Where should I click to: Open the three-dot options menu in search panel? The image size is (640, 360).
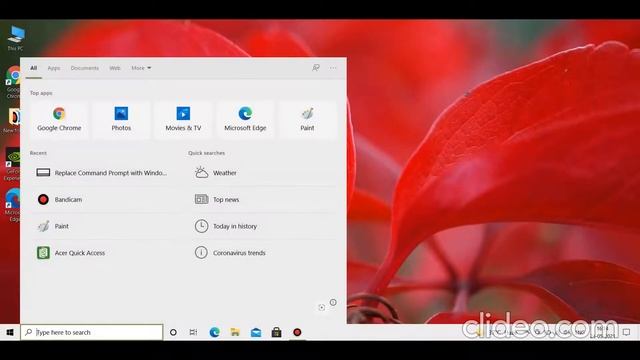pos(333,68)
